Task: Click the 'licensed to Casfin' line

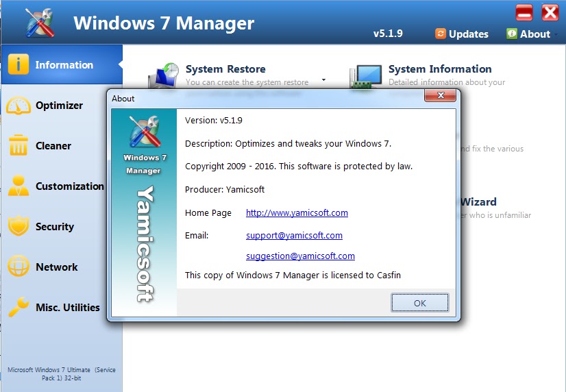Action: tap(293, 275)
